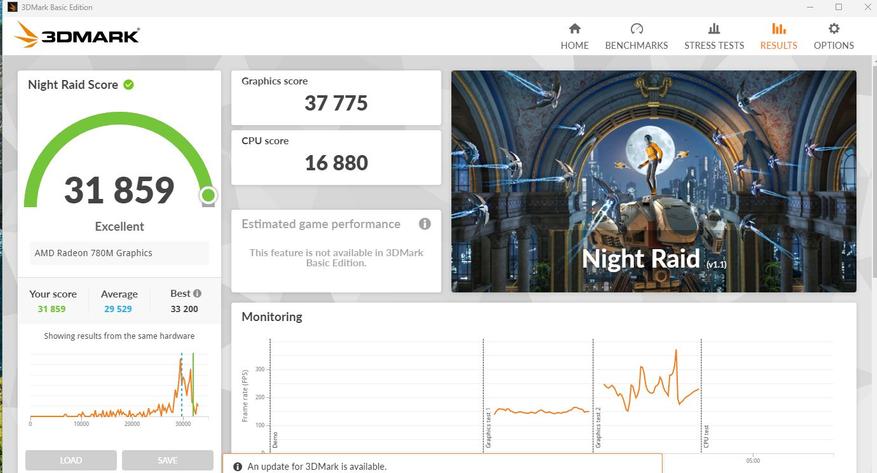
Task: Click the SAVE button
Action: click(167, 460)
